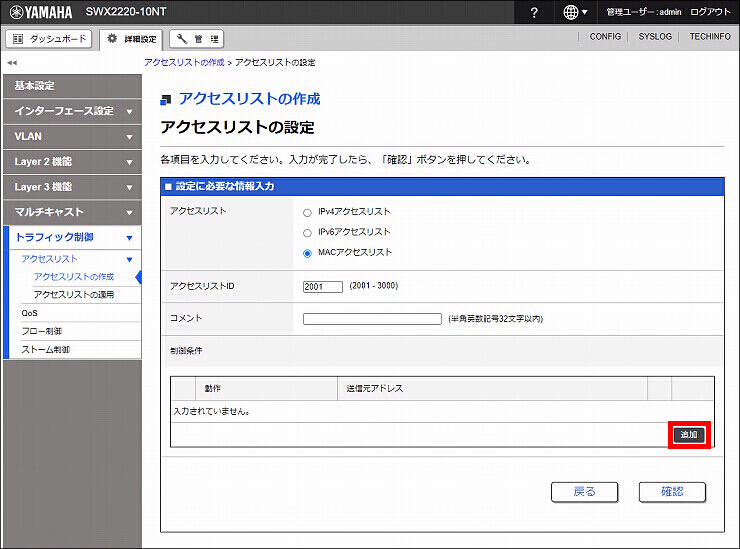This screenshot has width=740, height=549.
Task: Switch to the 詳細設定 tab
Action: click(x=131, y=39)
